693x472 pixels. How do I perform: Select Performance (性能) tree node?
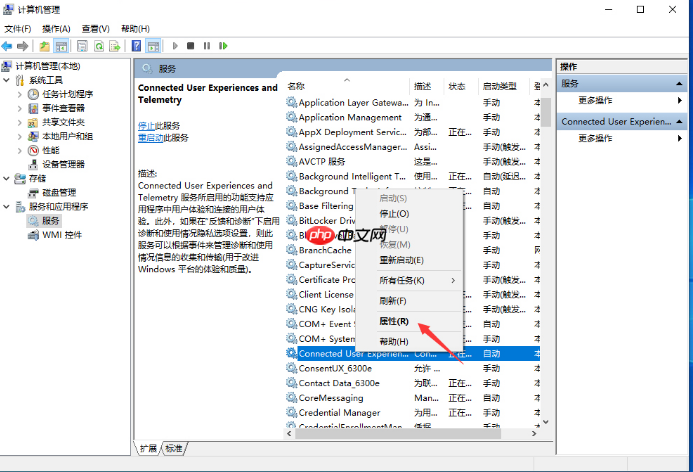click(50, 151)
